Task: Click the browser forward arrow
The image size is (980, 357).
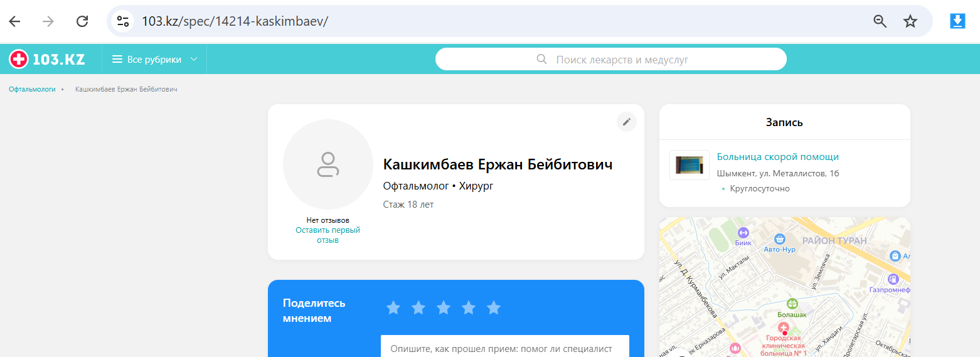Action: coord(48,21)
